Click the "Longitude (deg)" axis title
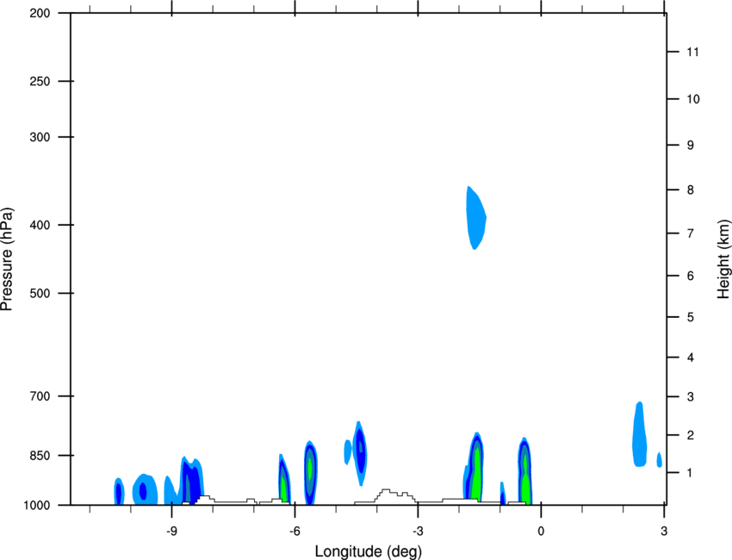Screen dimensions: 732x560 pos(369,551)
